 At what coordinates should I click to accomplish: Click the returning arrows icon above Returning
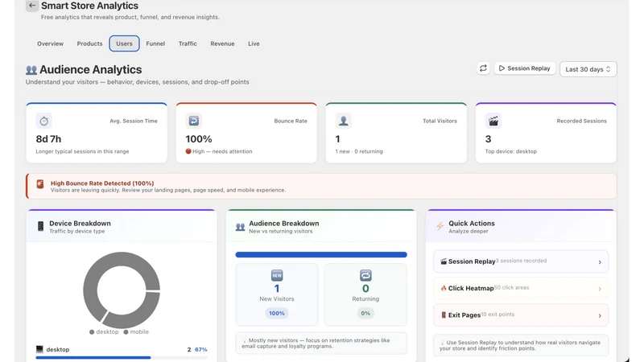365,275
